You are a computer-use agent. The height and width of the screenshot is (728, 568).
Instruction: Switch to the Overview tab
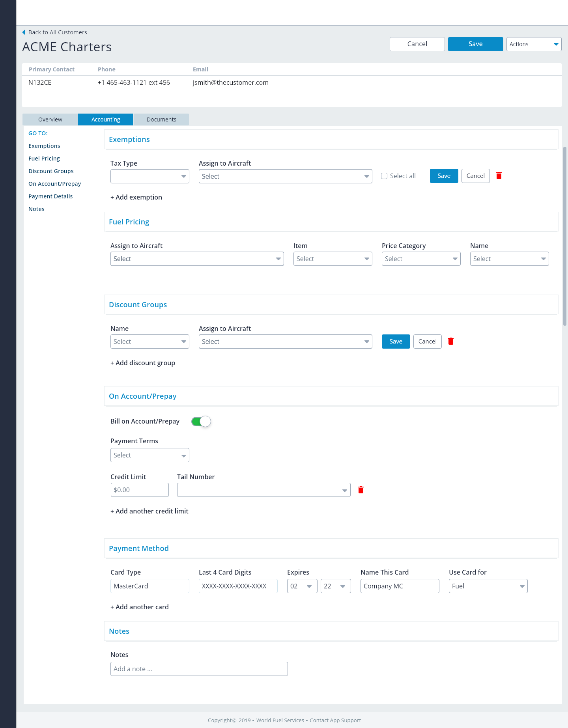point(50,119)
